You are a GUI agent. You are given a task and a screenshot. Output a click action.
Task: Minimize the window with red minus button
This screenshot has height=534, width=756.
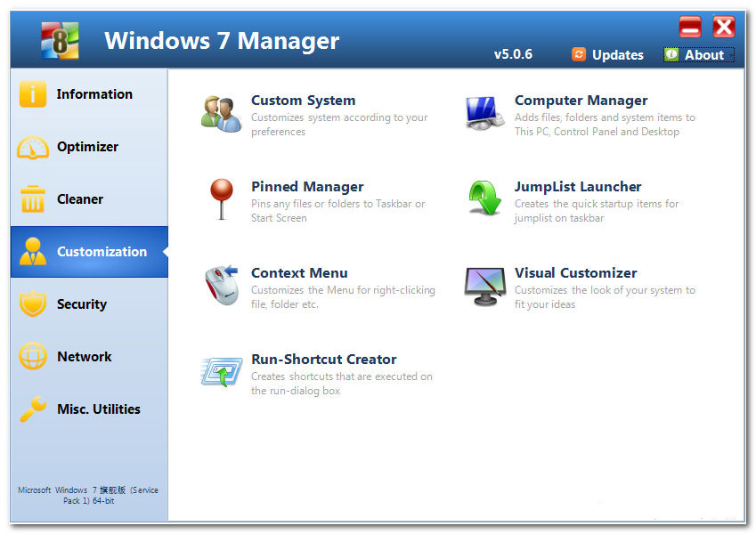click(x=690, y=27)
